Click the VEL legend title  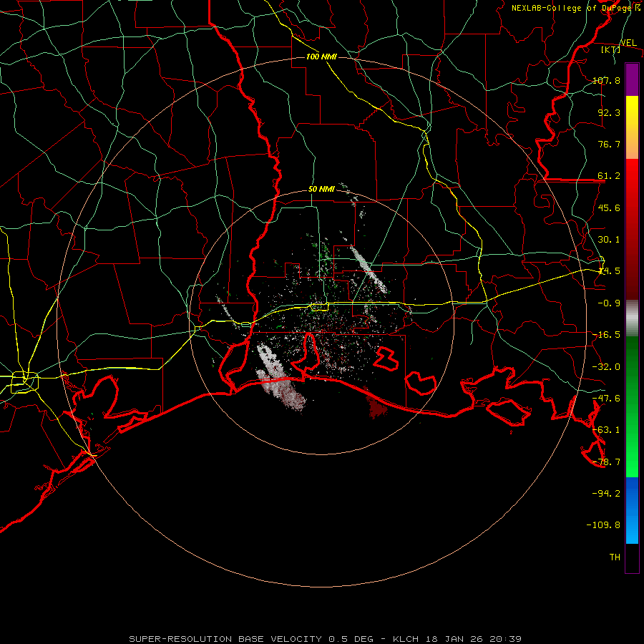pyautogui.click(x=628, y=43)
